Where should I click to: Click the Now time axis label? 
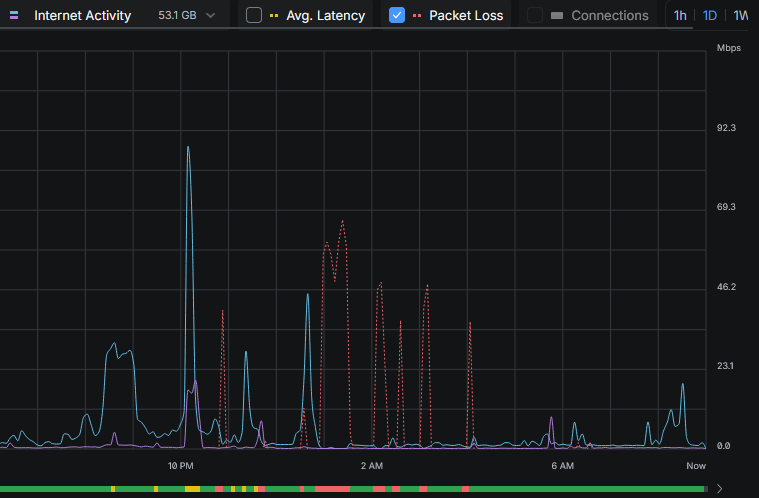(x=696, y=466)
